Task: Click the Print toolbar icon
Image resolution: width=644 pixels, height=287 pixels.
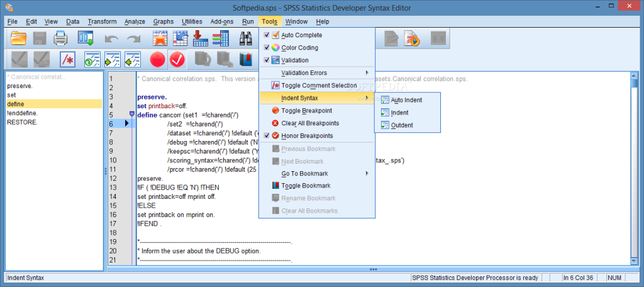Action: [61, 38]
